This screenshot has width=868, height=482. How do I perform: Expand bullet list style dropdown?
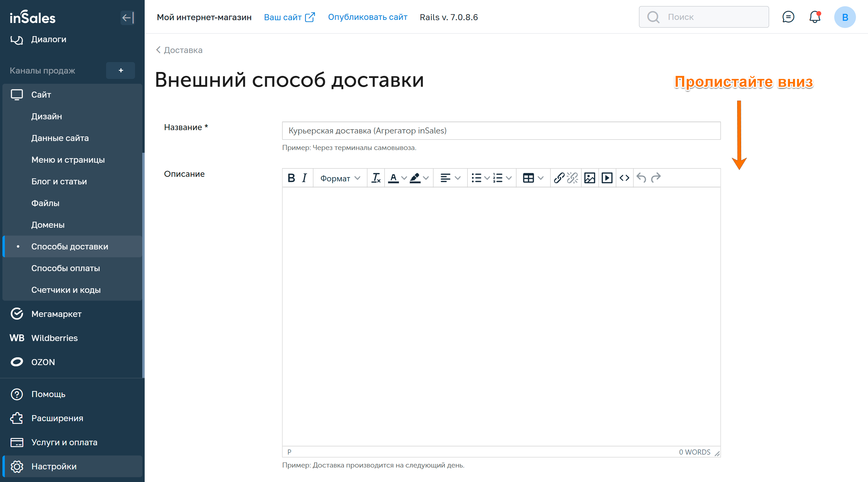point(486,178)
